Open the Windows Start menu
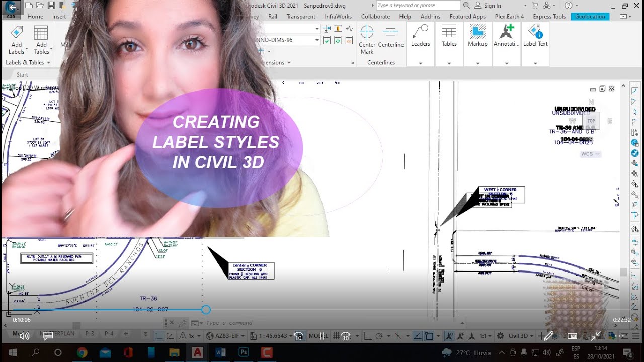The height and width of the screenshot is (362, 644). point(12,352)
